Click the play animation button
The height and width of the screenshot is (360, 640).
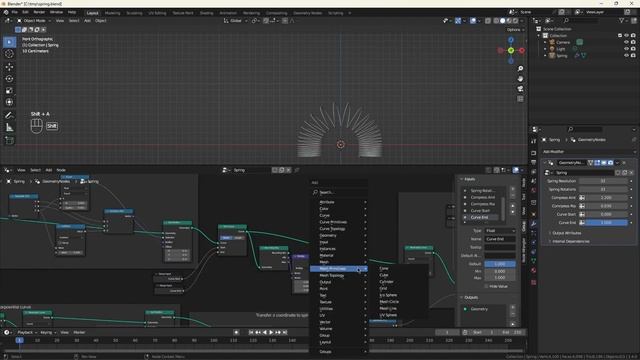[271, 332]
